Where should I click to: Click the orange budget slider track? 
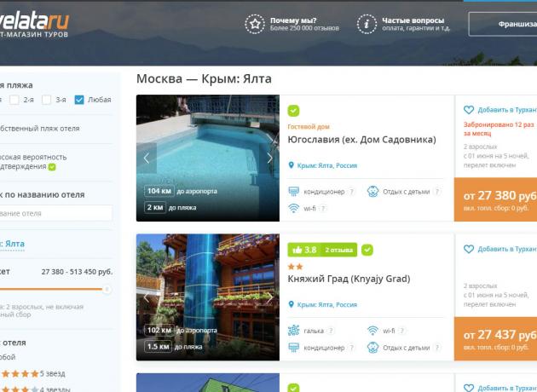pos(51,289)
